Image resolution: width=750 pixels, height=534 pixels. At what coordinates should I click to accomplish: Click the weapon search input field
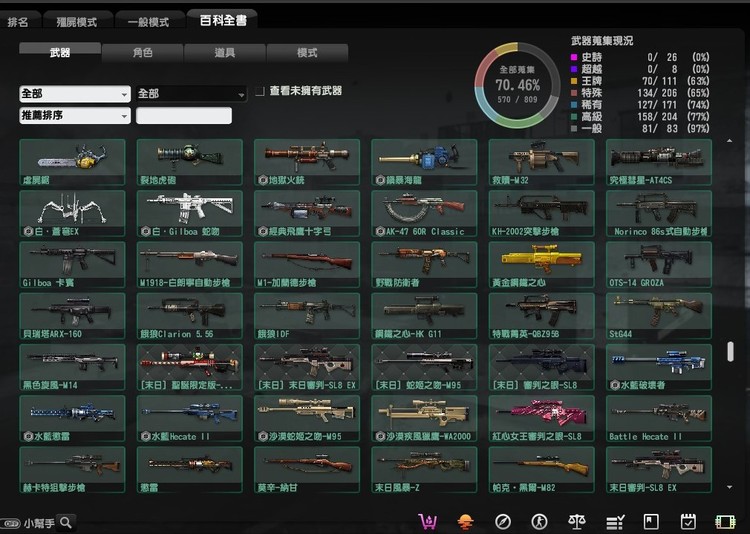(x=184, y=115)
